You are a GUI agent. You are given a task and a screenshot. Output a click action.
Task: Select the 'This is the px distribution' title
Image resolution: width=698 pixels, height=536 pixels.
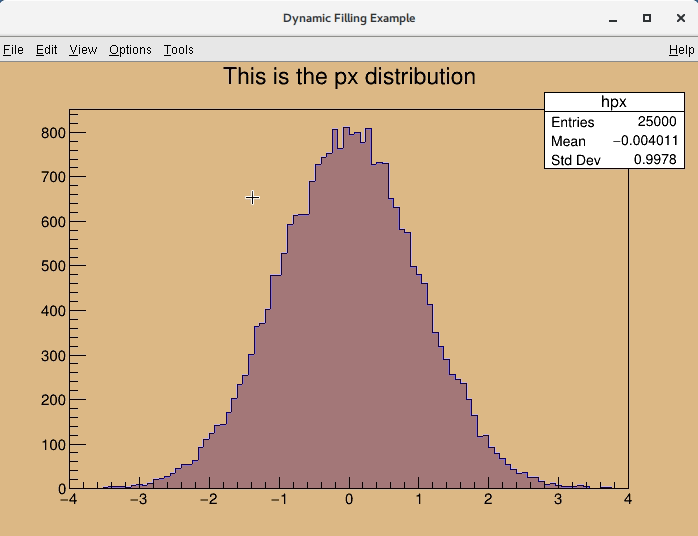tap(349, 77)
